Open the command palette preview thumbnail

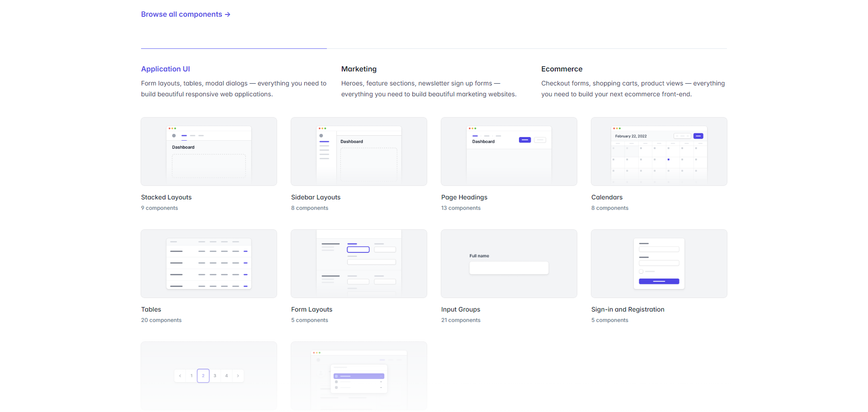(x=359, y=376)
